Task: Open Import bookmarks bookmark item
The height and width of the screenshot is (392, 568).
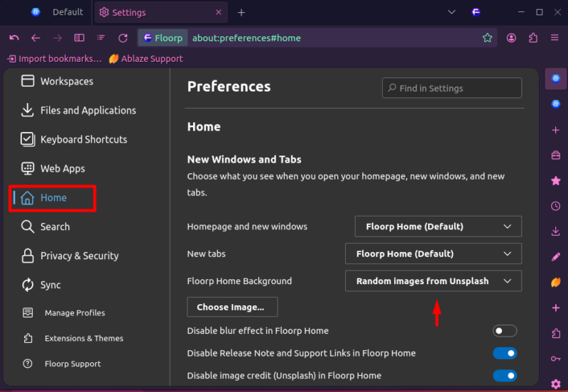Action: point(55,59)
